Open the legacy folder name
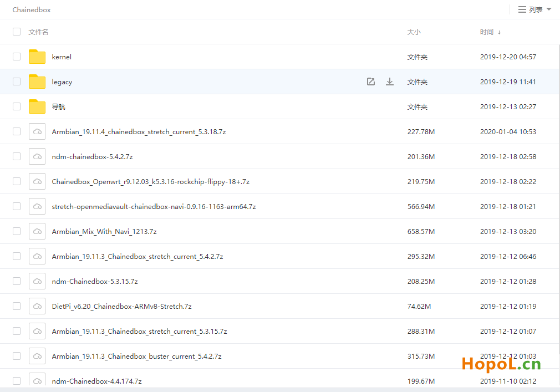This screenshot has height=392, width=560. (62, 82)
